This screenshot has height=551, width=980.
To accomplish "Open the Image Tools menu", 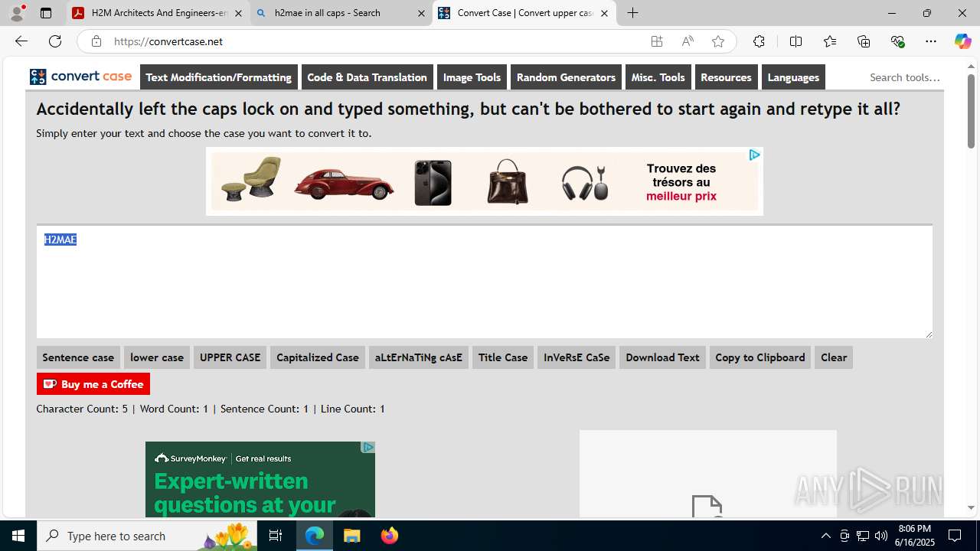I will (x=472, y=77).
